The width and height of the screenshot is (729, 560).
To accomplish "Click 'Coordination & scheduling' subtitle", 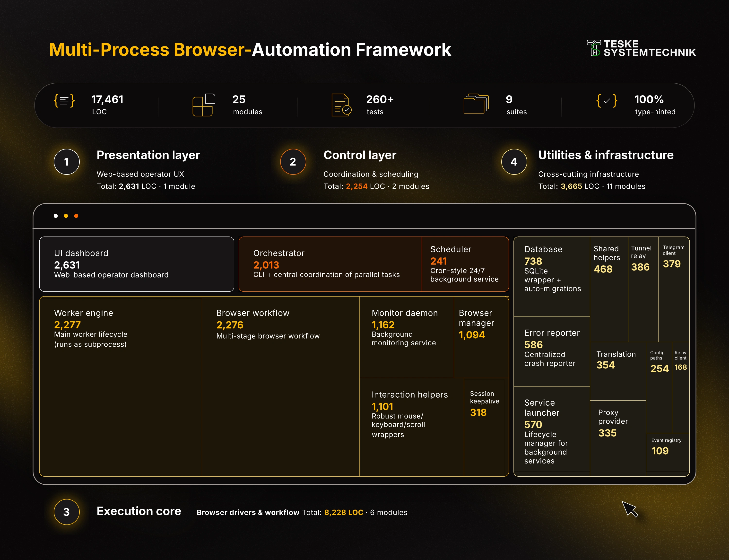I will pyautogui.click(x=371, y=174).
